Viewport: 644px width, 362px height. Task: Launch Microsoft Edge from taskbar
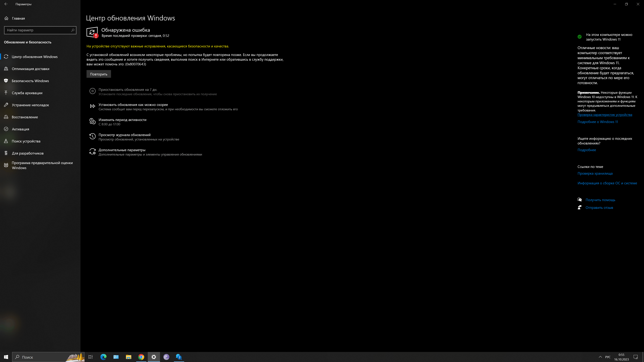[103, 357]
